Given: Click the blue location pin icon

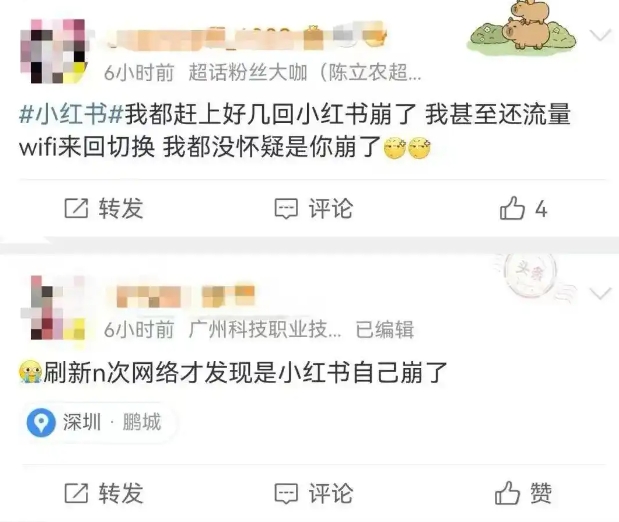Looking at the screenshot, I should (x=41, y=422).
